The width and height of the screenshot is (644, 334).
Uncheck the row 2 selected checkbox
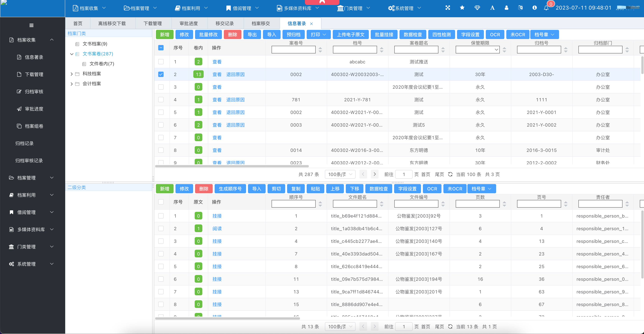click(161, 74)
